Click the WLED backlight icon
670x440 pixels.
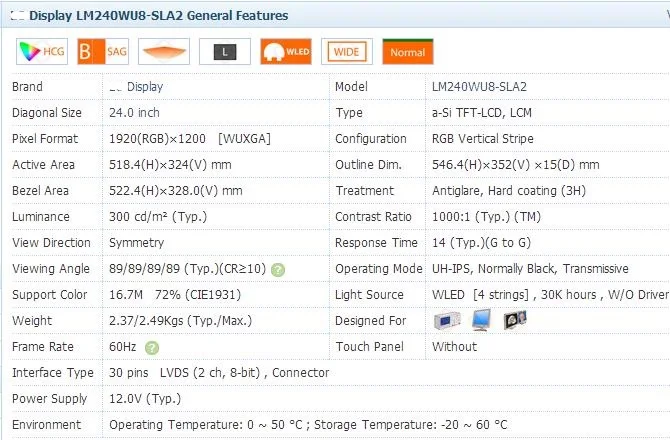pos(286,52)
